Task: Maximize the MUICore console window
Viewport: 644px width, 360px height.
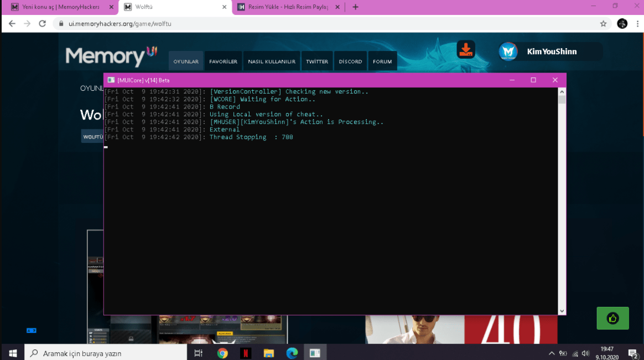Action: click(x=533, y=80)
